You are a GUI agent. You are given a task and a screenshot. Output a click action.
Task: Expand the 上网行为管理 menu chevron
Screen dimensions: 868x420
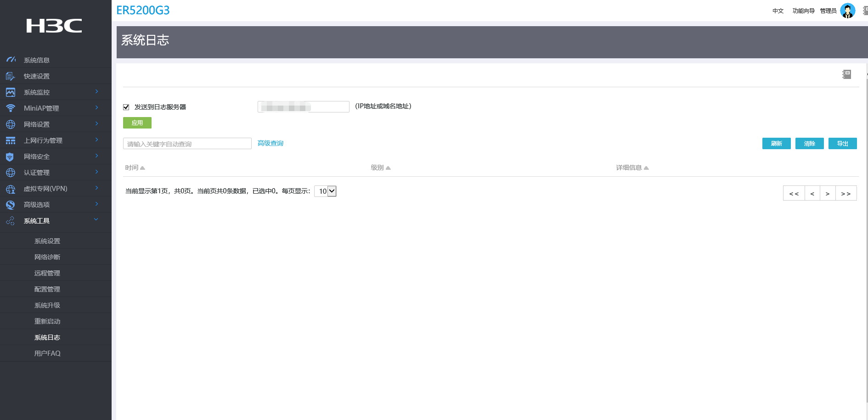pos(97,140)
